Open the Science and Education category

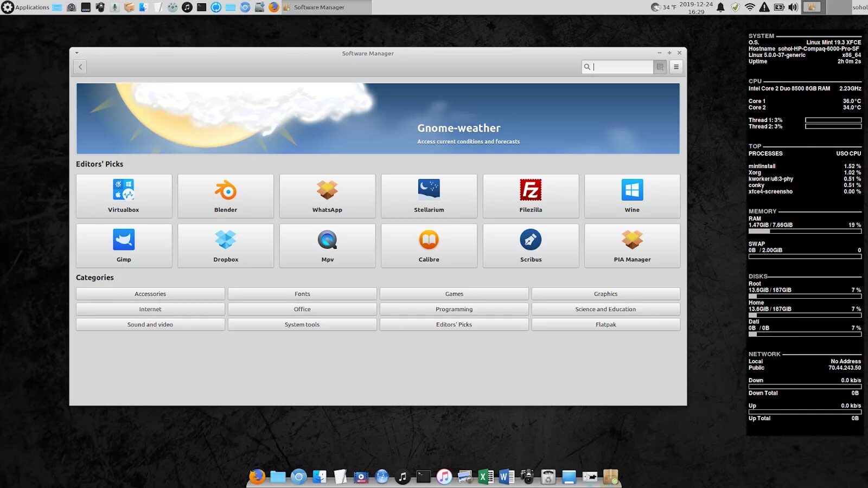coord(606,309)
